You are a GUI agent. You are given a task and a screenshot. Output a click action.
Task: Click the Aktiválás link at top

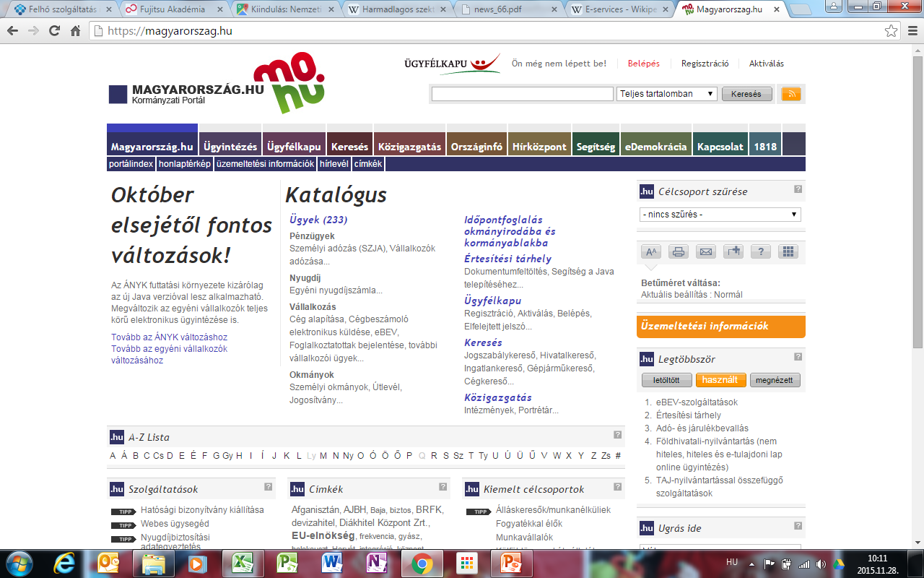(x=767, y=64)
